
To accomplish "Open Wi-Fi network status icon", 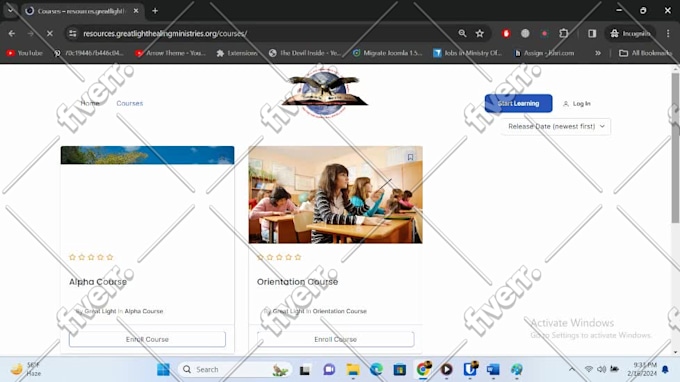I will click(x=588, y=369).
